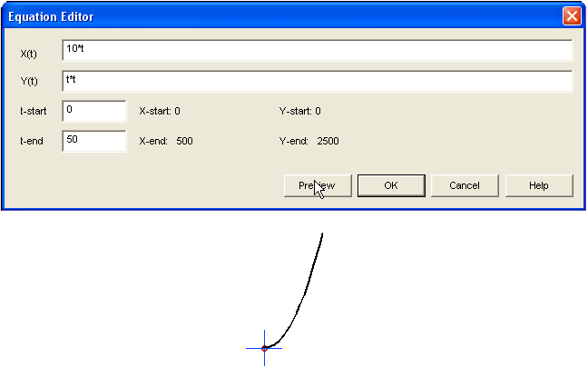Viewport: 588px width, 368px height.
Task: Click the Y(t) equation input field
Action: (317, 81)
